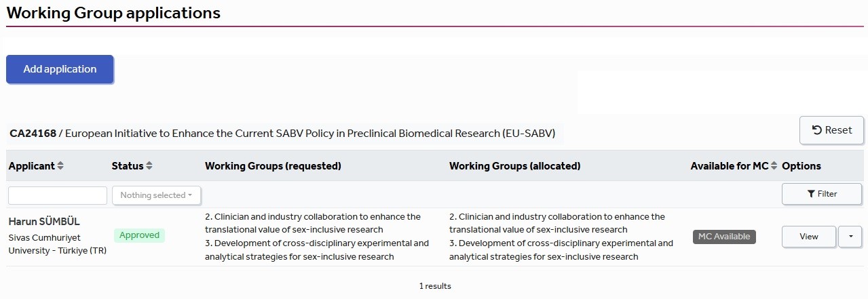Click the '1 results' count text
Screen dimensions: 868x299
(434, 286)
